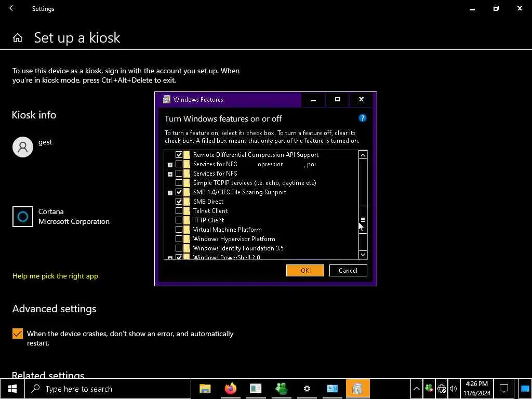532x399 pixels.
Task: Select the gest user avatar icon
Action: 23,147
